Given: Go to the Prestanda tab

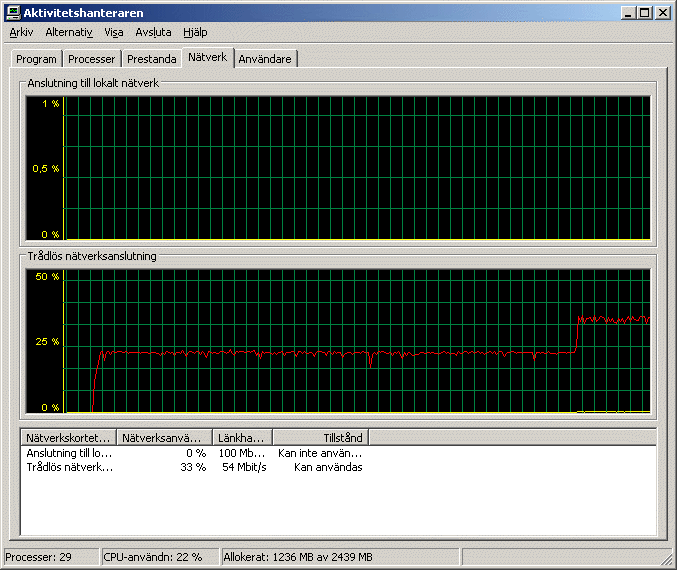Looking at the screenshot, I should click(x=152, y=60).
